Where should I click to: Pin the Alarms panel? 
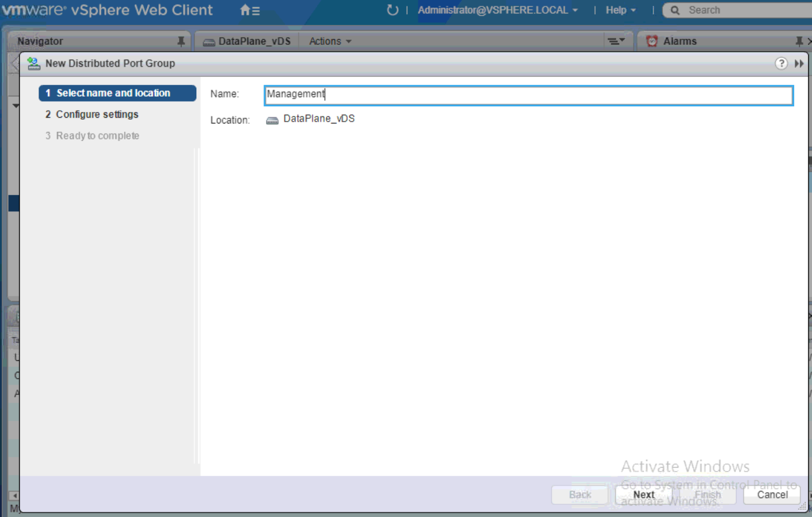(x=799, y=41)
